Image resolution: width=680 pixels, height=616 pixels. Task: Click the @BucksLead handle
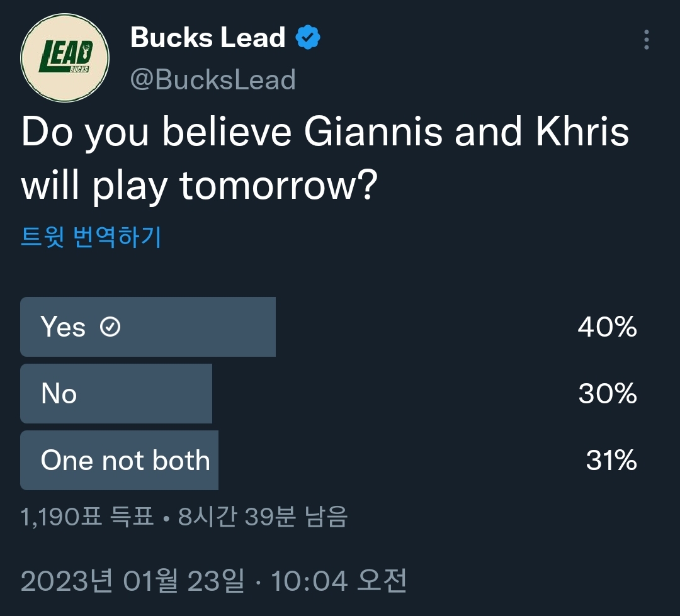point(213,80)
